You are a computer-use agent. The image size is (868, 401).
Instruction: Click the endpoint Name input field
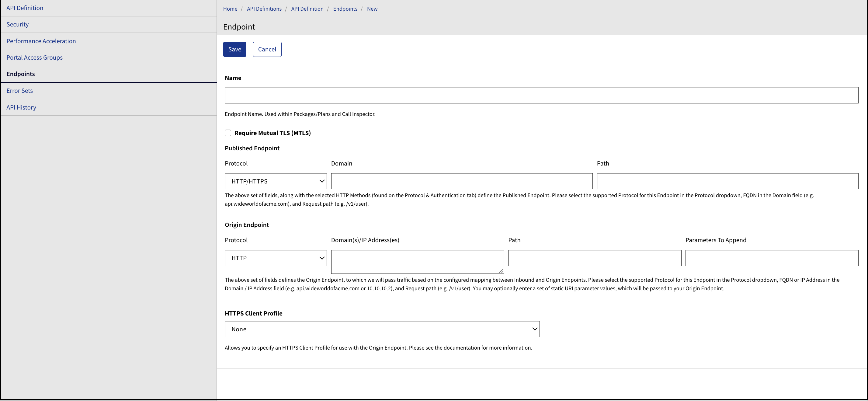pos(539,95)
